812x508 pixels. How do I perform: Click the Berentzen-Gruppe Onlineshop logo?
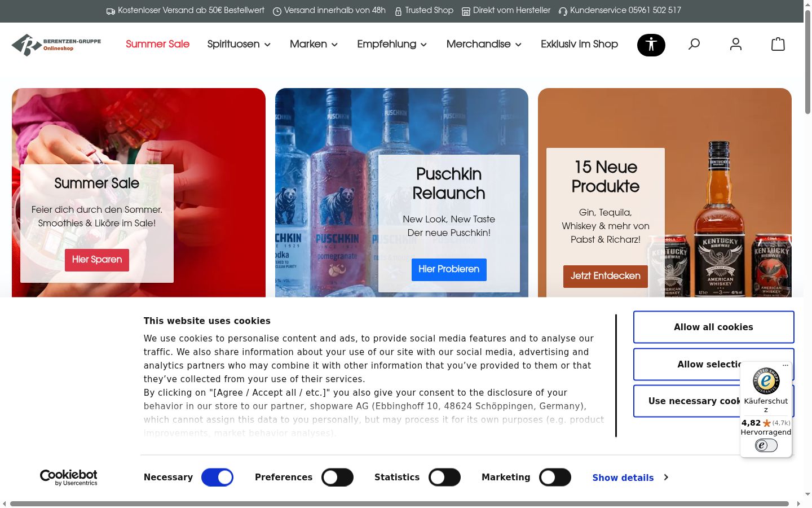[56, 45]
